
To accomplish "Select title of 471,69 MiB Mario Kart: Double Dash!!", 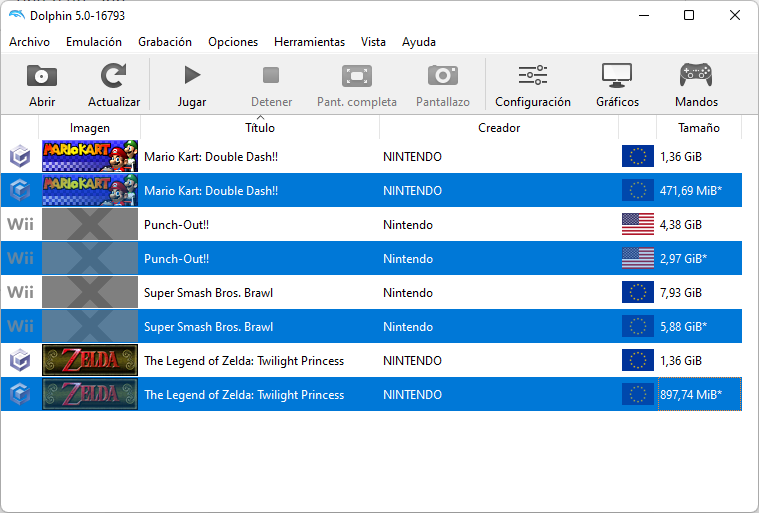I will tap(211, 191).
